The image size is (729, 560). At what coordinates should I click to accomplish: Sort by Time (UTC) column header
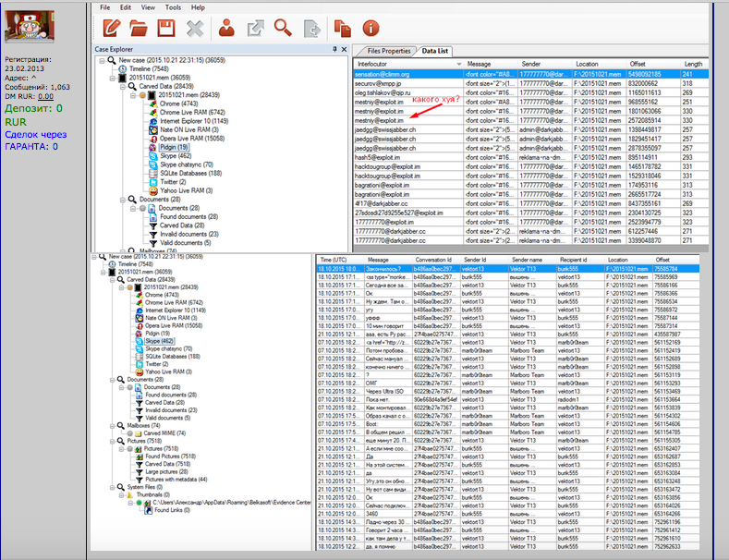(x=339, y=260)
